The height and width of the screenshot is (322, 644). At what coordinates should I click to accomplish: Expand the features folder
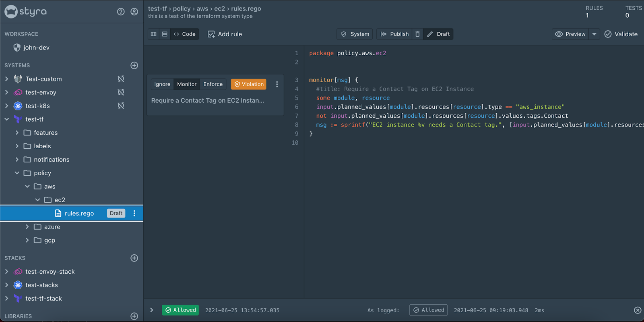[x=17, y=133]
